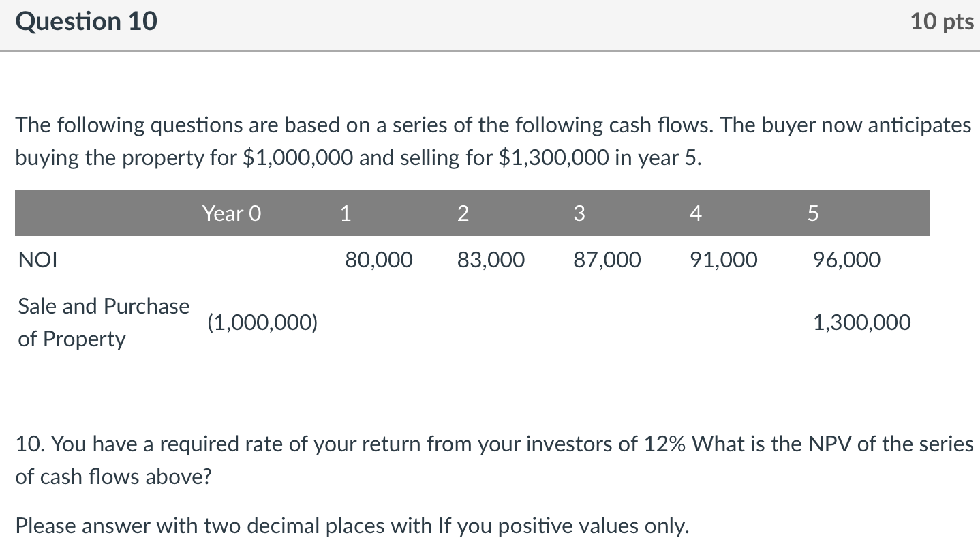The image size is (980, 559).
Task: Click the 96,000 NOI cell
Action: click(x=846, y=260)
